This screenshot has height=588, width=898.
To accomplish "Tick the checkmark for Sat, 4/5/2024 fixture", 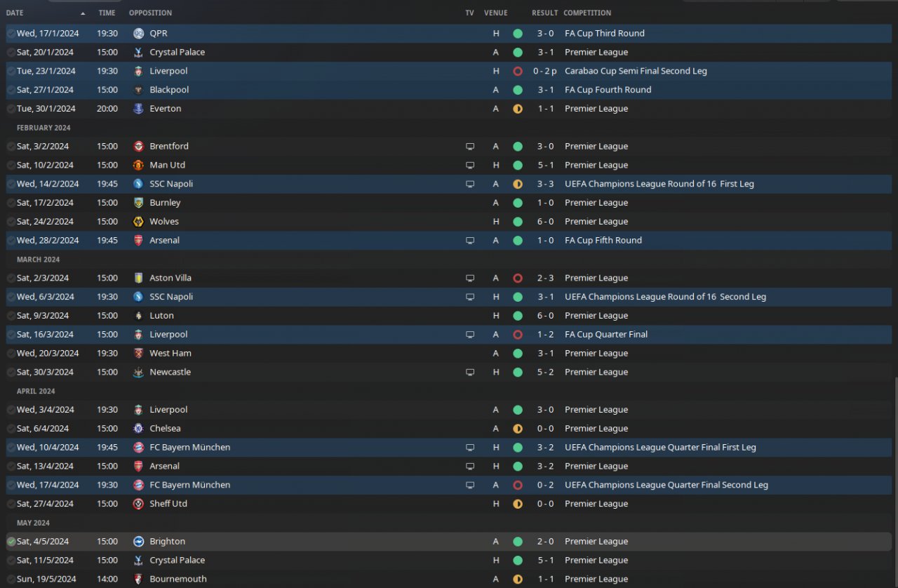I will click(x=11, y=541).
